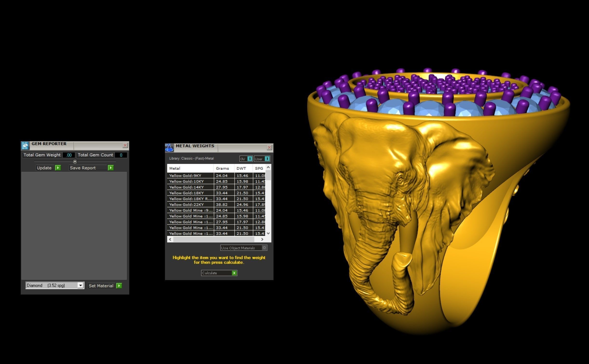Click the horizontal scrollbar thumb in metal table

(214, 239)
